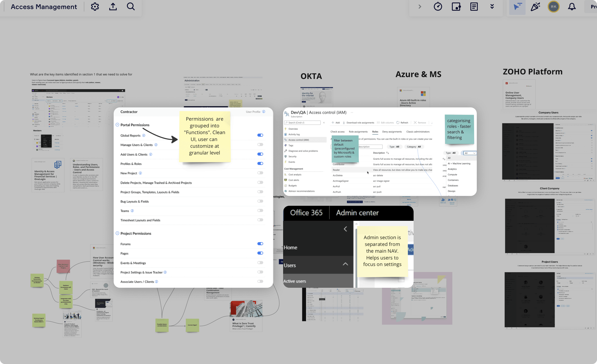
Task: Select Access control (IAM) in sidebar
Action: point(305,140)
